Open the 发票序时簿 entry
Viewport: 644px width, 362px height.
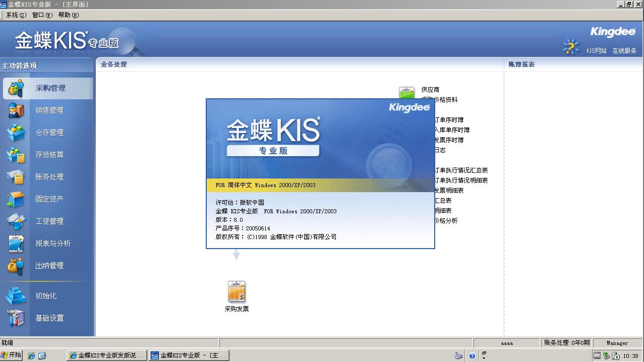click(x=449, y=140)
